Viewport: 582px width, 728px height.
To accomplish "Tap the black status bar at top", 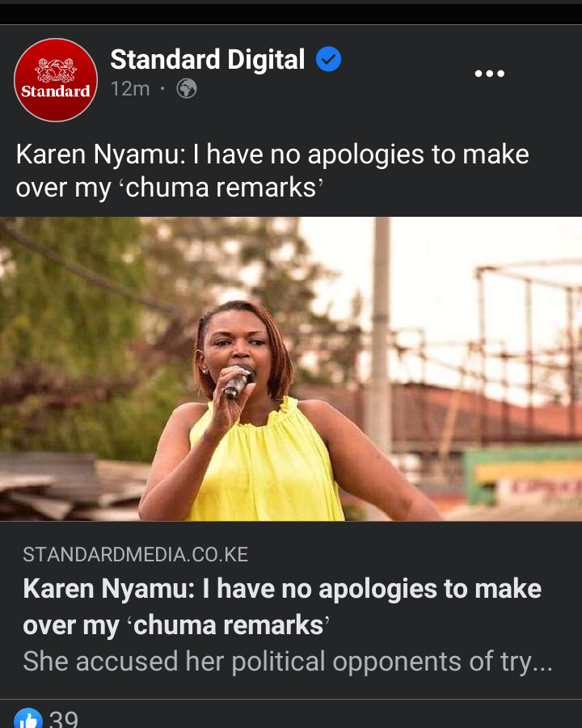I will (291, 14).
